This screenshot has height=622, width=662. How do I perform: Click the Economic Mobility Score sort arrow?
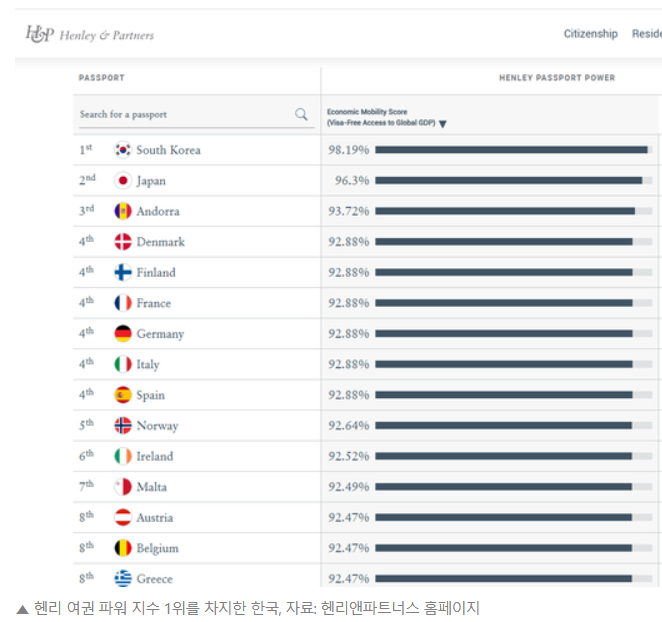click(442, 124)
